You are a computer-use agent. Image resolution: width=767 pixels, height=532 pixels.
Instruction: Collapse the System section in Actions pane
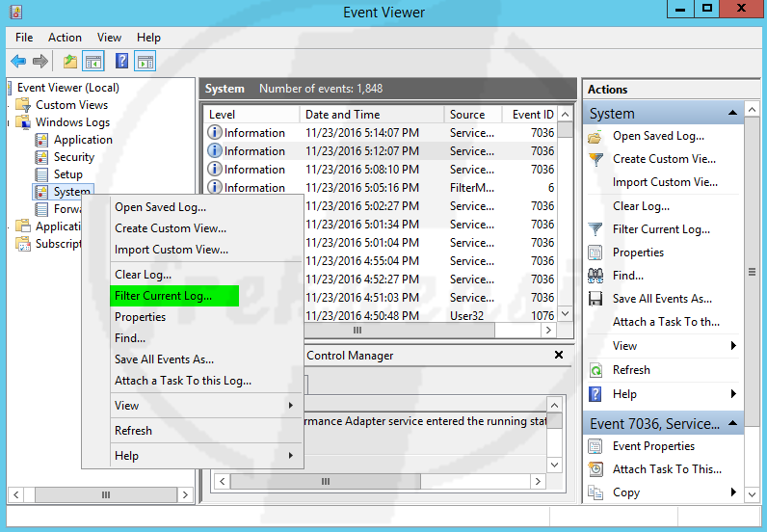click(x=732, y=113)
